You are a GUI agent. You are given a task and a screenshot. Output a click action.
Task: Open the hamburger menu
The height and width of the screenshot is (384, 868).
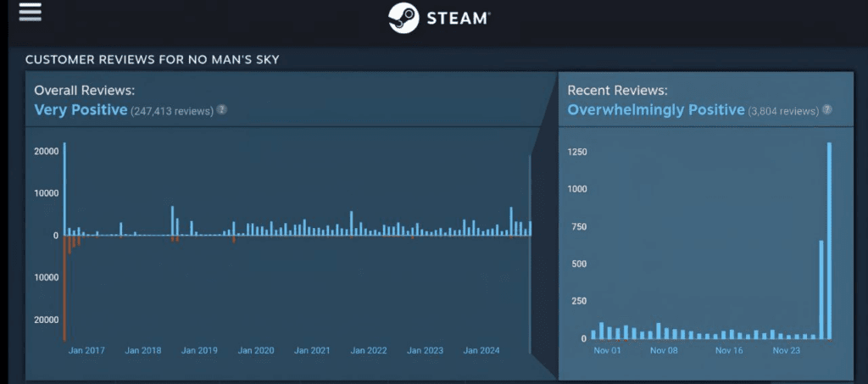(x=30, y=12)
